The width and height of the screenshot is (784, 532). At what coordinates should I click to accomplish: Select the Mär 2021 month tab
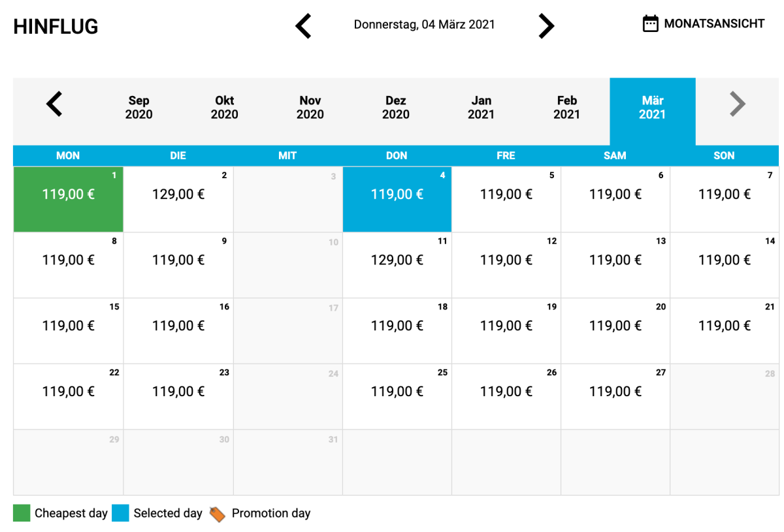652,108
